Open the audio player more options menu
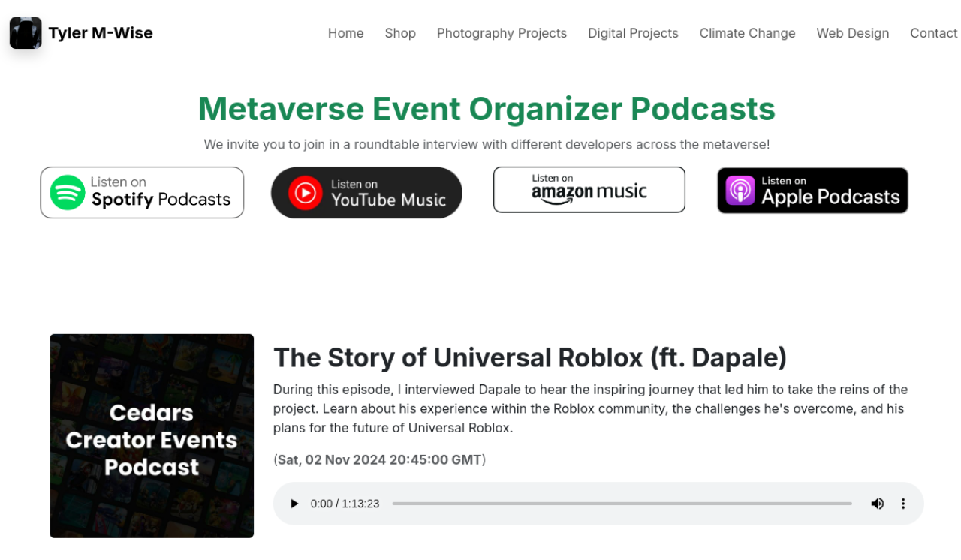961x560 pixels. click(x=903, y=504)
